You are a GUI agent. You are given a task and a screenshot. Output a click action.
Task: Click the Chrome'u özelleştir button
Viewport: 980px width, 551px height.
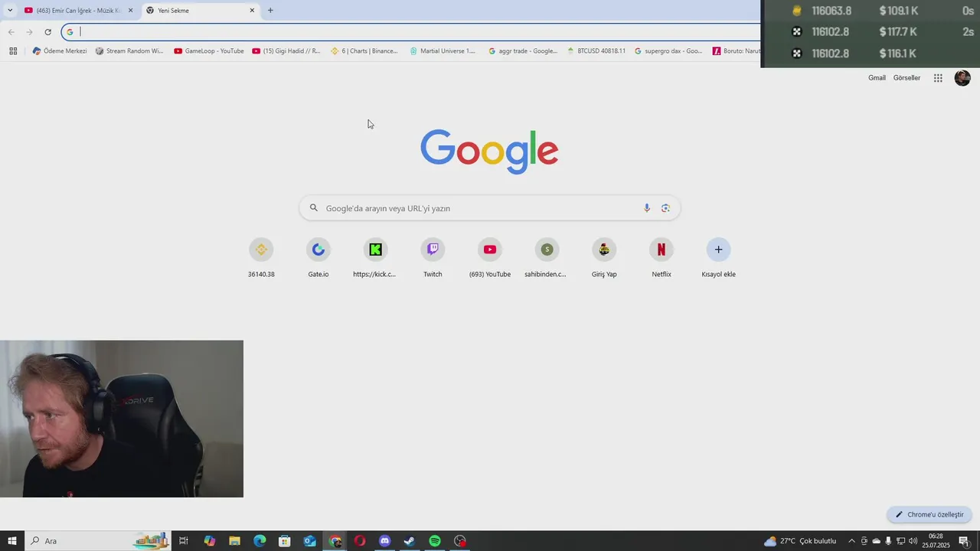point(929,514)
